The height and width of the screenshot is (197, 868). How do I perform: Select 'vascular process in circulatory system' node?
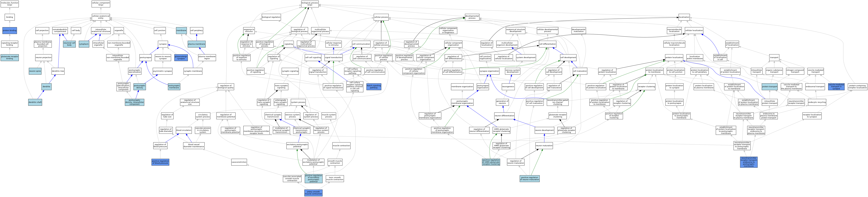[203, 130]
